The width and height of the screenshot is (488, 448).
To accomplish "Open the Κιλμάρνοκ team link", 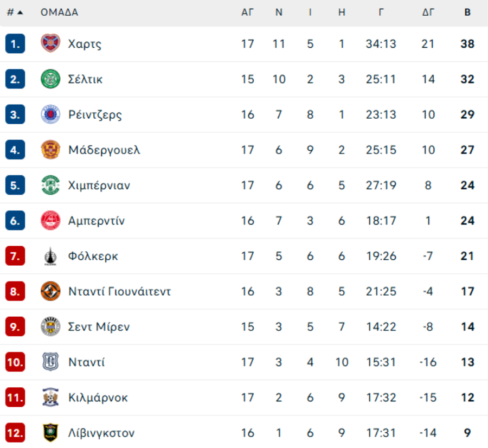I will [x=98, y=398].
